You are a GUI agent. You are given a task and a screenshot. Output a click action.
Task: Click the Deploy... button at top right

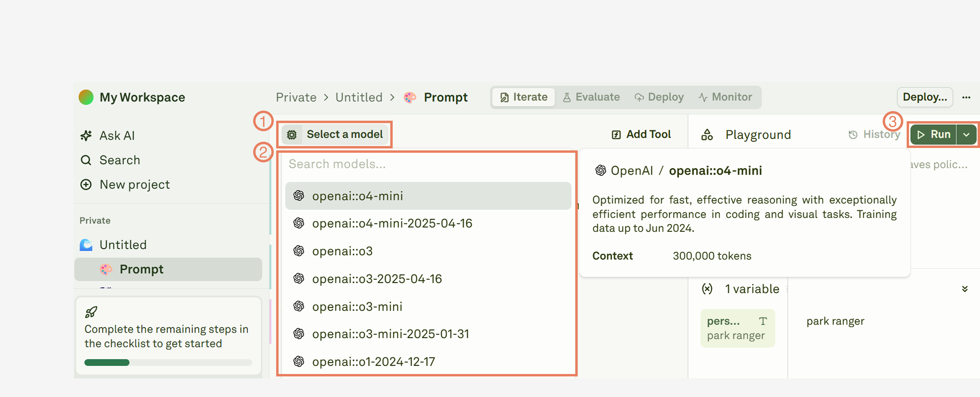925,97
